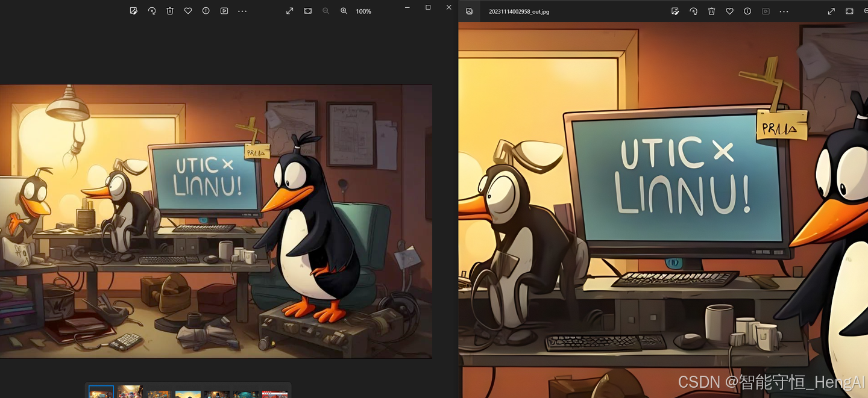This screenshot has width=868, height=398.
Task: Favorite the photo in the left Photos window
Action: pyautogui.click(x=188, y=11)
